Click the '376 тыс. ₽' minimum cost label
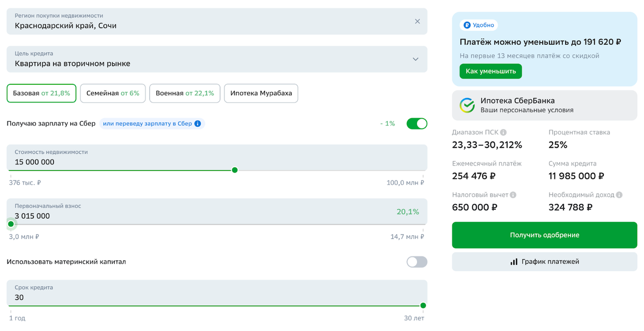644x331 pixels. (x=25, y=183)
